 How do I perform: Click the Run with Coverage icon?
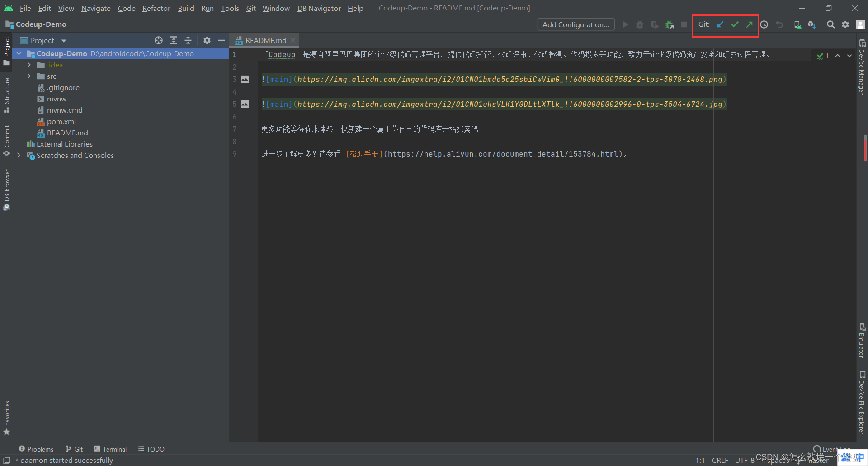pos(655,24)
